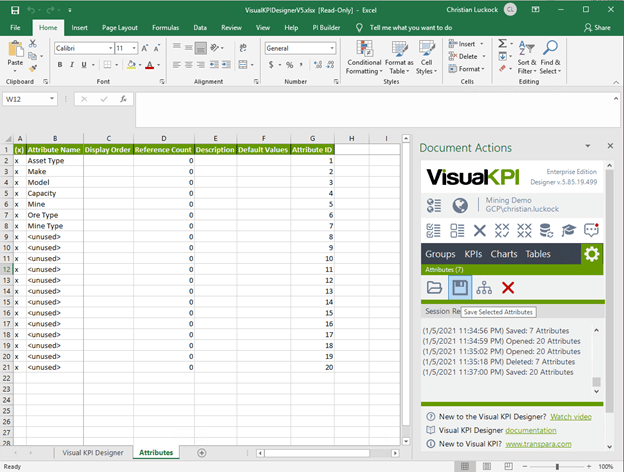Image resolution: width=624 pixels, height=472 pixels.
Task: Click the red font color button
Action: (x=150, y=64)
